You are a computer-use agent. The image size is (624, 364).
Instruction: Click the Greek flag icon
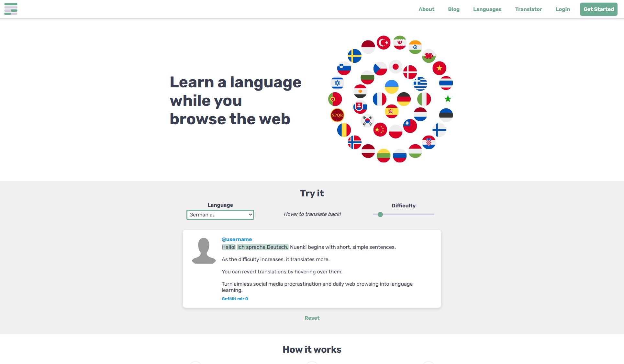pyautogui.click(x=420, y=84)
